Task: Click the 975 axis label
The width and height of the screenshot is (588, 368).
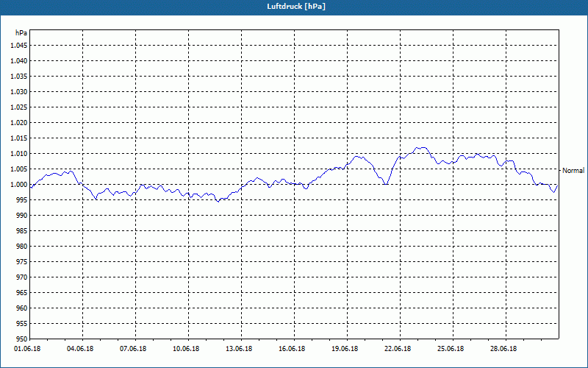Action: click(x=23, y=262)
